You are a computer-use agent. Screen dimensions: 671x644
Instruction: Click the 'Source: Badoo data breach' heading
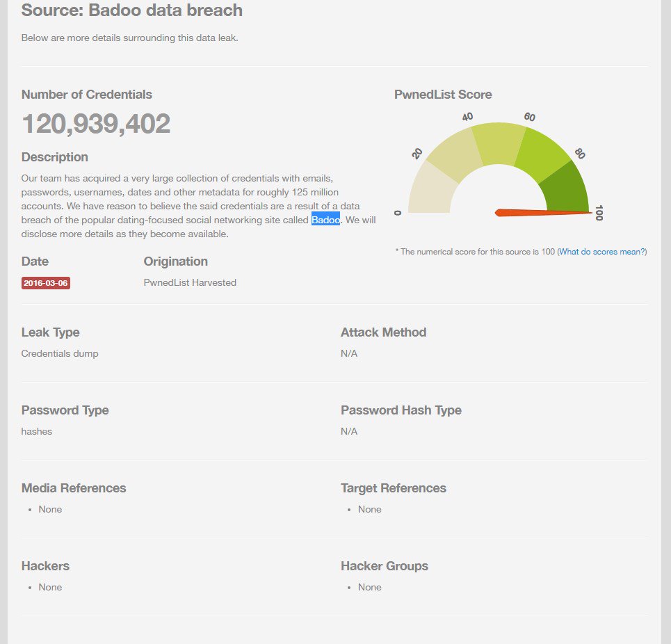(132, 10)
